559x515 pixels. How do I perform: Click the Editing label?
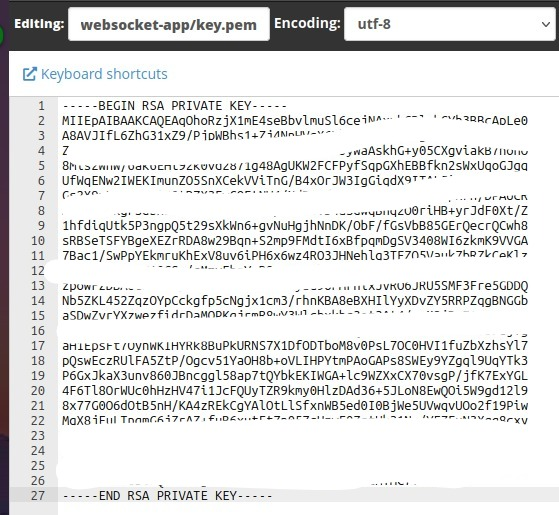point(39,24)
